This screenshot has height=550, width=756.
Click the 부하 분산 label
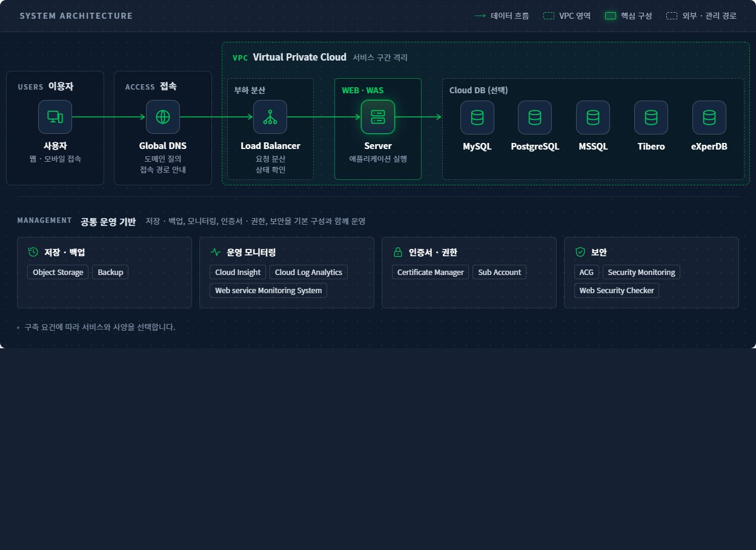click(250, 90)
